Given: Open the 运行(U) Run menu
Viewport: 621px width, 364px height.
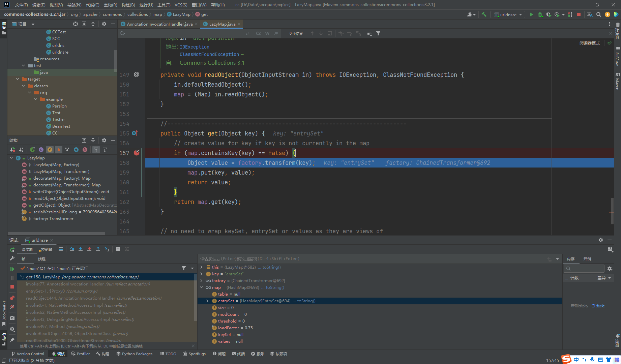Looking at the screenshot, I should click(x=146, y=5).
